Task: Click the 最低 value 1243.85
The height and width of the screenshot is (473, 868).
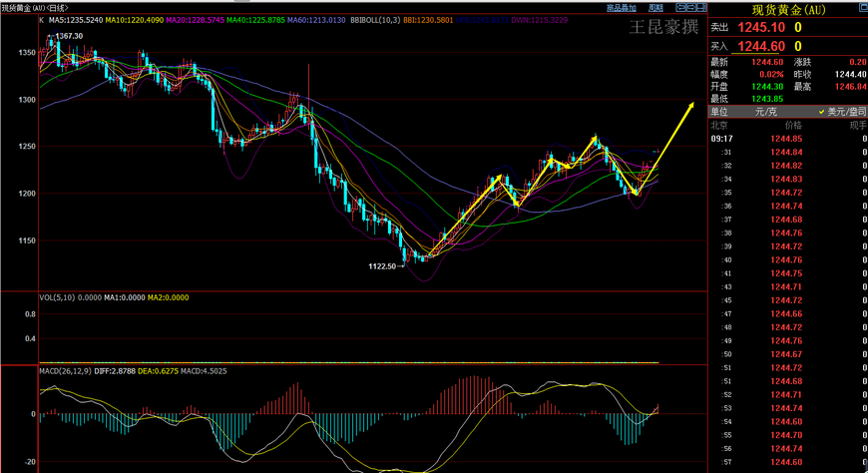Action: point(767,99)
